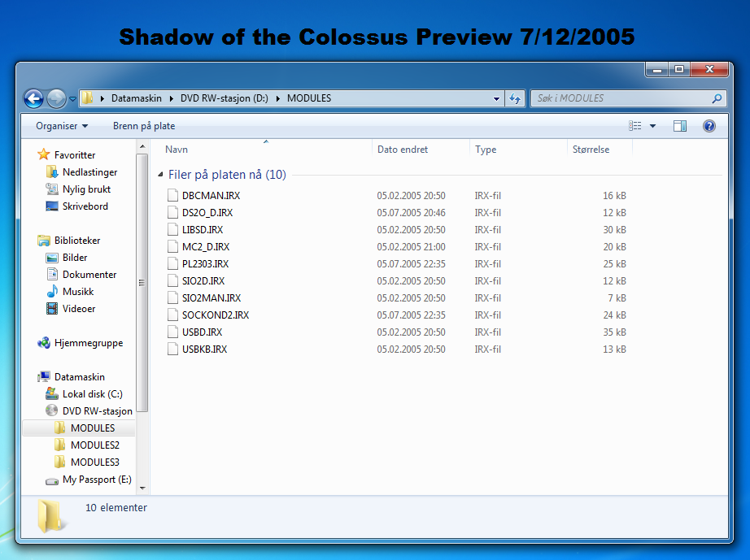This screenshot has width=750, height=560.
Task: Click 'Brenn på plate' button
Action: point(144,126)
